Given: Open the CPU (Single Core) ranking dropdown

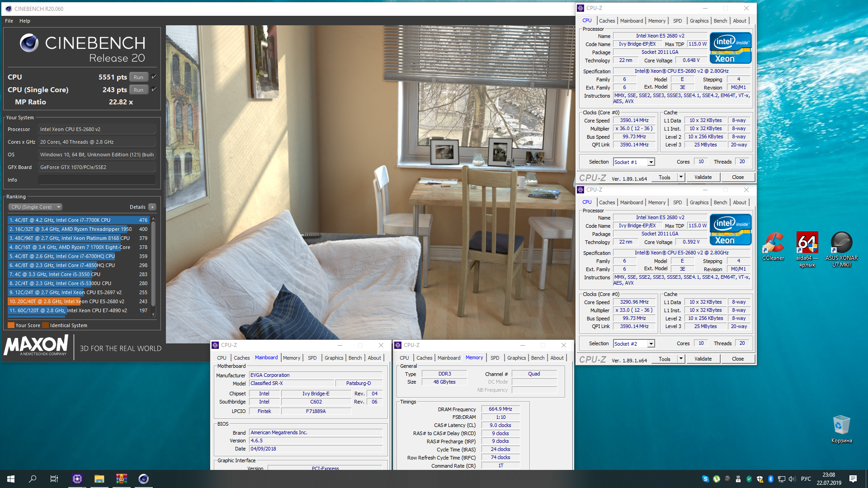Looking at the screenshot, I should [x=35, y=207].
